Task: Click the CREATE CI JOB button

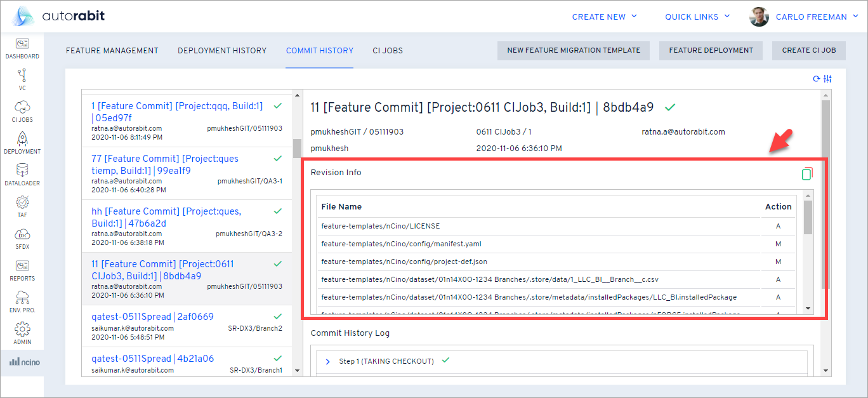Action: click(x=808, y=50)
